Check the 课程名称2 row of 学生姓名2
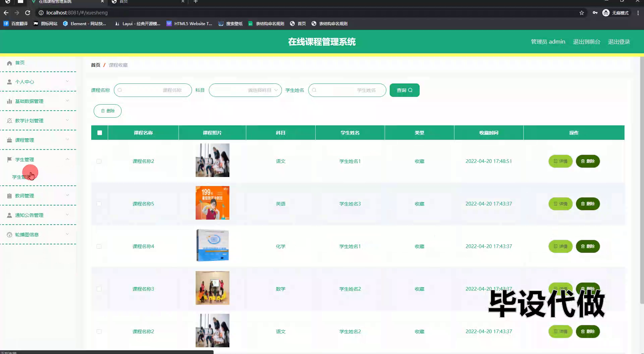 click(99, 332)
